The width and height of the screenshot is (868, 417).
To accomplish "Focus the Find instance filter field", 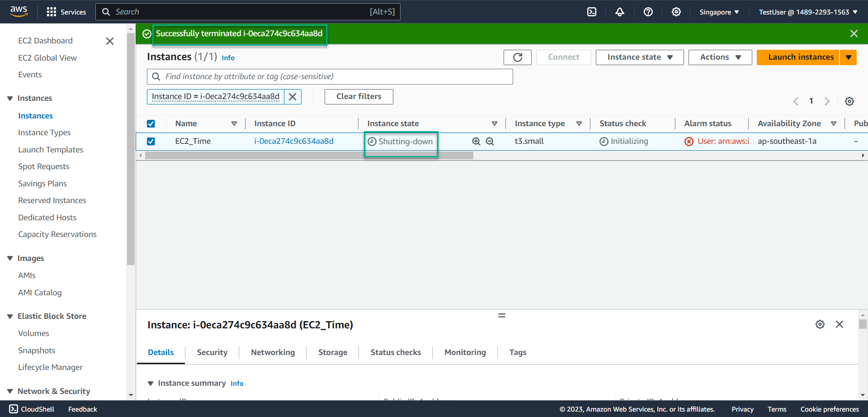I will [330, 76].
